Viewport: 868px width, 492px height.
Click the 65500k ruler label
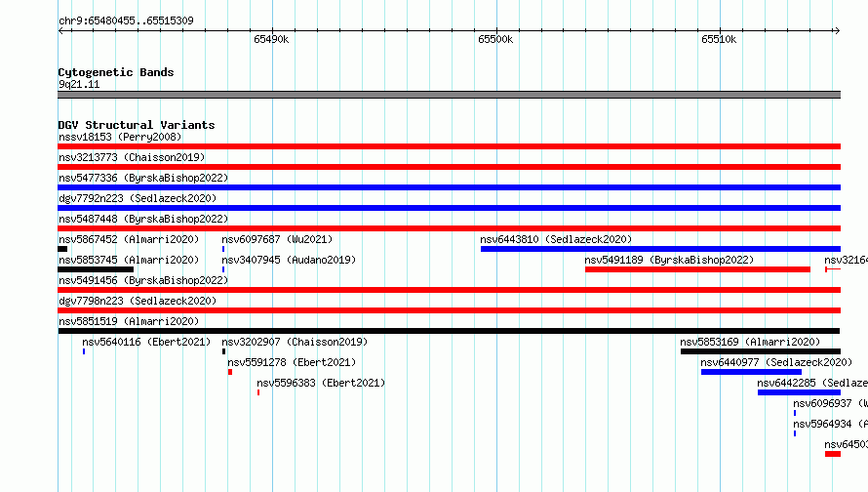[x=495, y=39]
